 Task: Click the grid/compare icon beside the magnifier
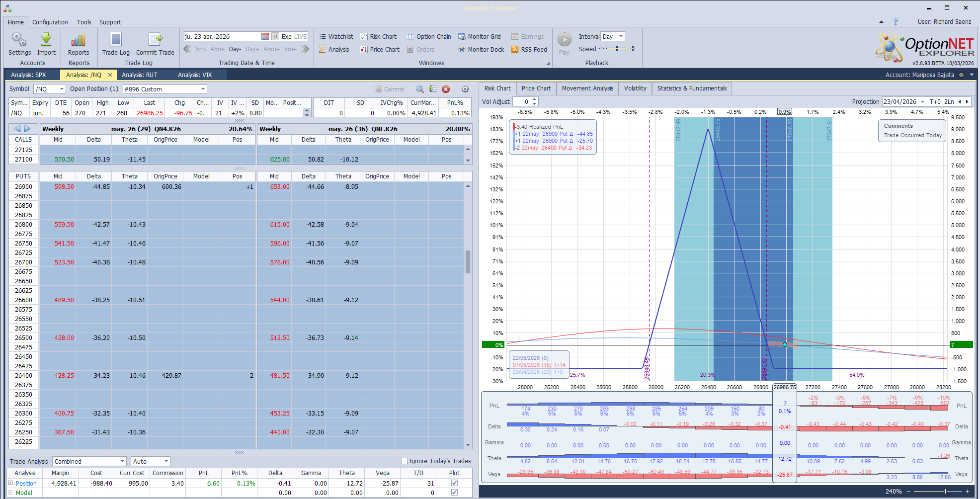(x=433, y=89)
